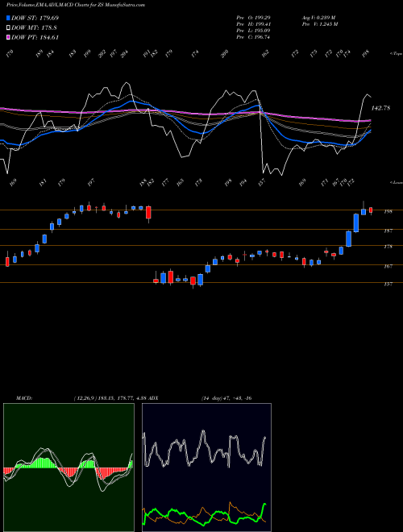Viewport: 403px width, 532px height.
Task: Click the 'Pre H: 199.41' high value
Action: click(253, 24)
